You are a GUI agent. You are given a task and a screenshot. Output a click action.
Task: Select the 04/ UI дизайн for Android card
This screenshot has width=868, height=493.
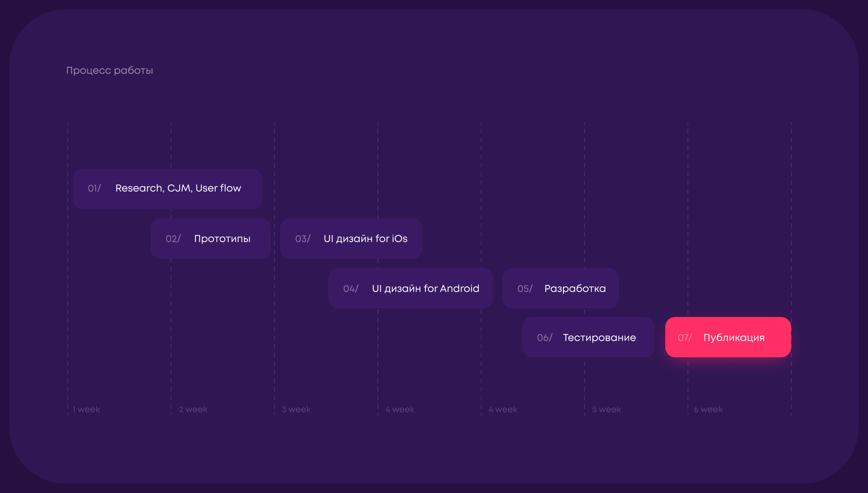(410, 288)
